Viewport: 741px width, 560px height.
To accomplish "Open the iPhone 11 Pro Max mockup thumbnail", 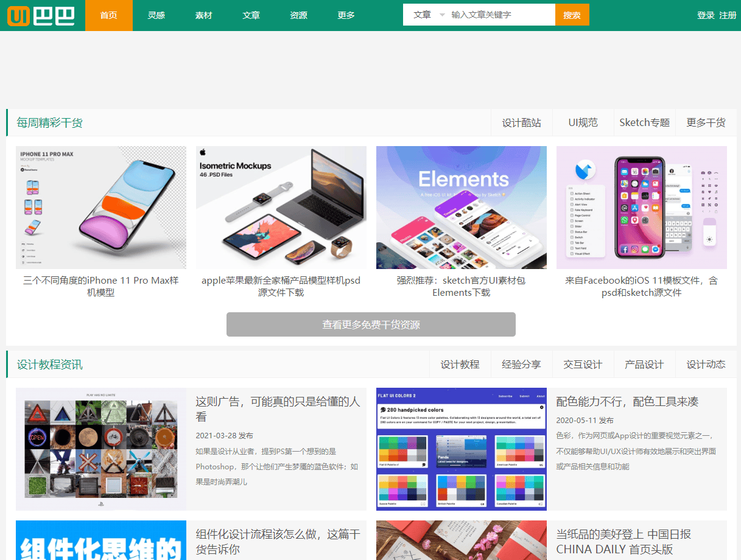I will [101, 208].
